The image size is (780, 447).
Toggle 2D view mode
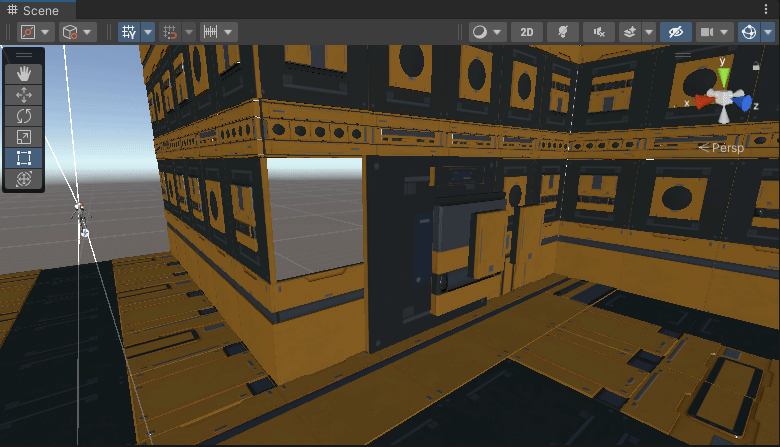(526, 32)
